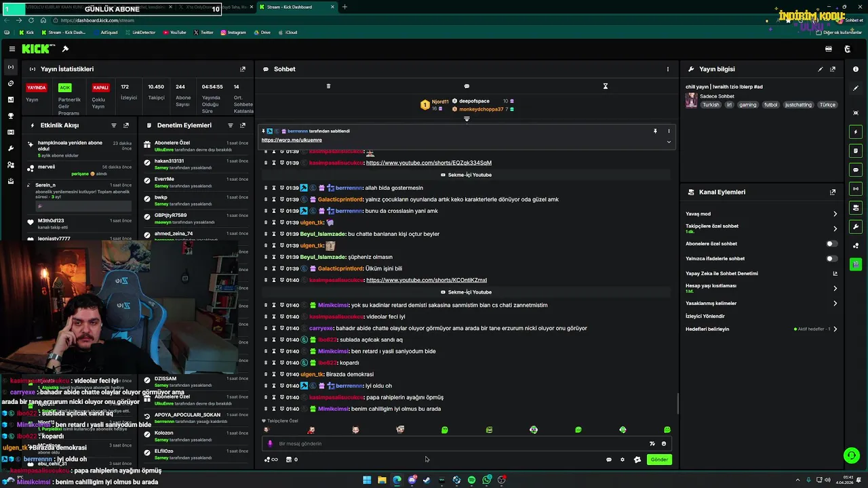Switch to the Stream - Kick Dashboard browser tab

tap(298, 7)
